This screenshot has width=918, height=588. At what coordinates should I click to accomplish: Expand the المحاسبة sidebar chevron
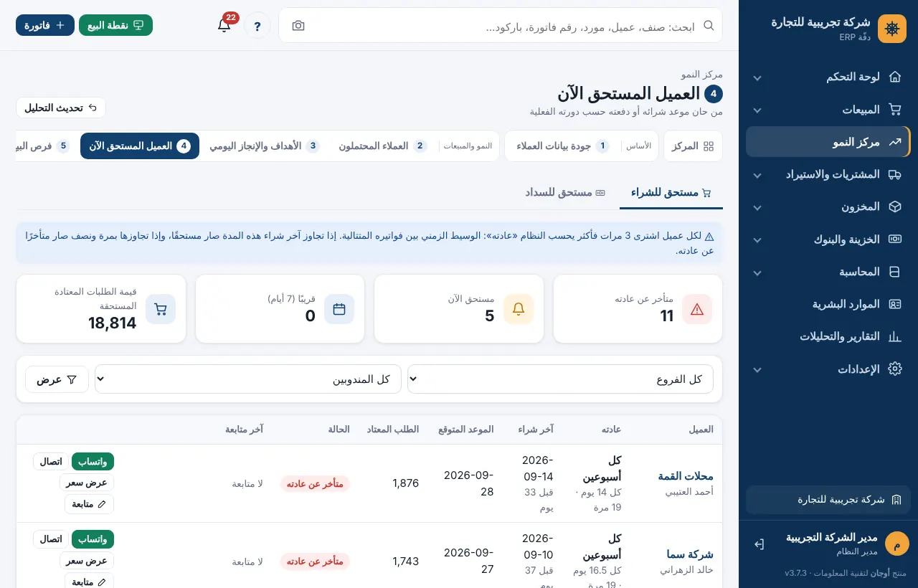pos(757,272)
